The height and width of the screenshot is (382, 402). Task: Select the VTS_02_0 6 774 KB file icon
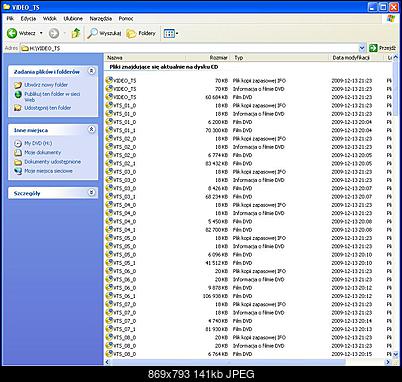pos(109,155)
